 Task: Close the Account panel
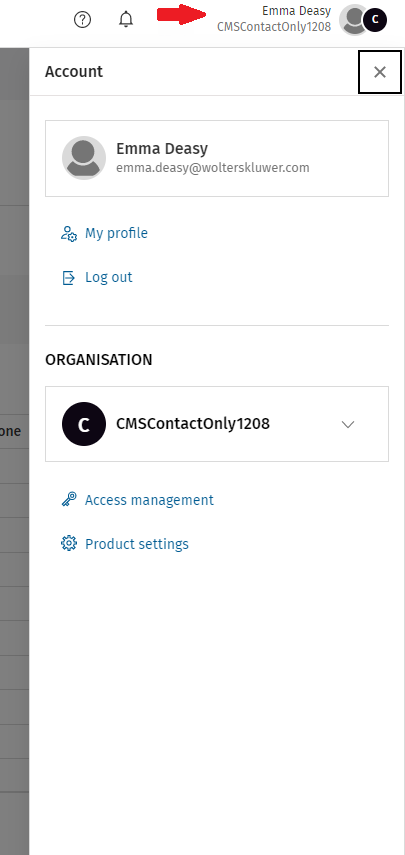380,72
